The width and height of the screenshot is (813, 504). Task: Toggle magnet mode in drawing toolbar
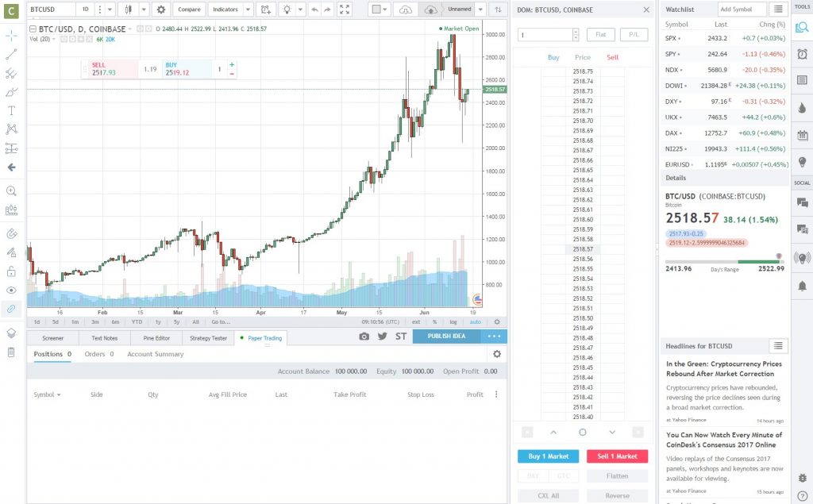tap(11, 234)
